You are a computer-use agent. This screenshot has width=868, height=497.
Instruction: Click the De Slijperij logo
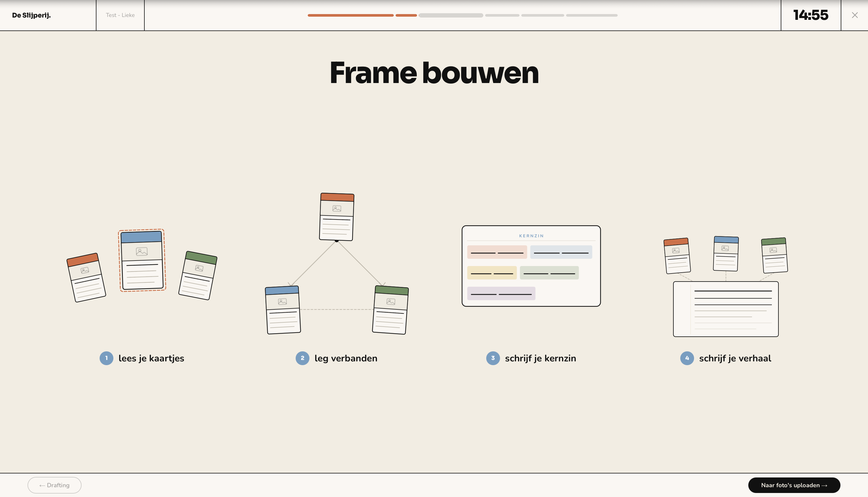[x=31, y=15]
